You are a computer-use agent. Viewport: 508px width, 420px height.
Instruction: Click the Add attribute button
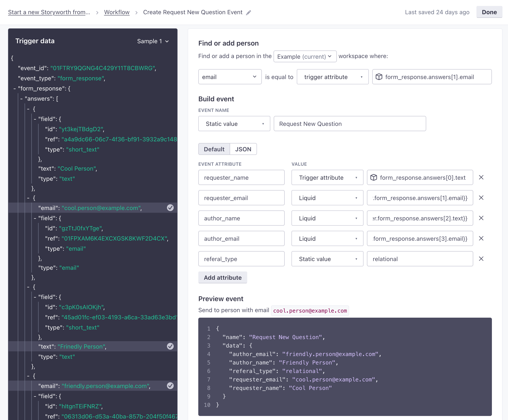coord(222,278)
